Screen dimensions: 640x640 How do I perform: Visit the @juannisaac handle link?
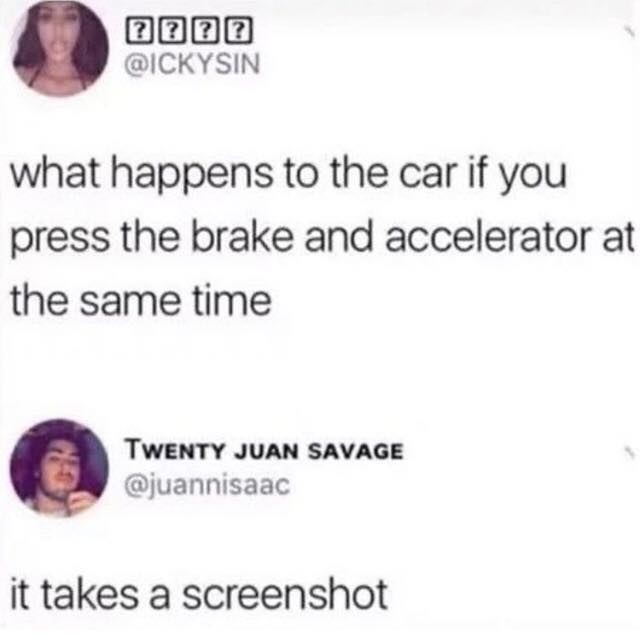tap(207, 485)
